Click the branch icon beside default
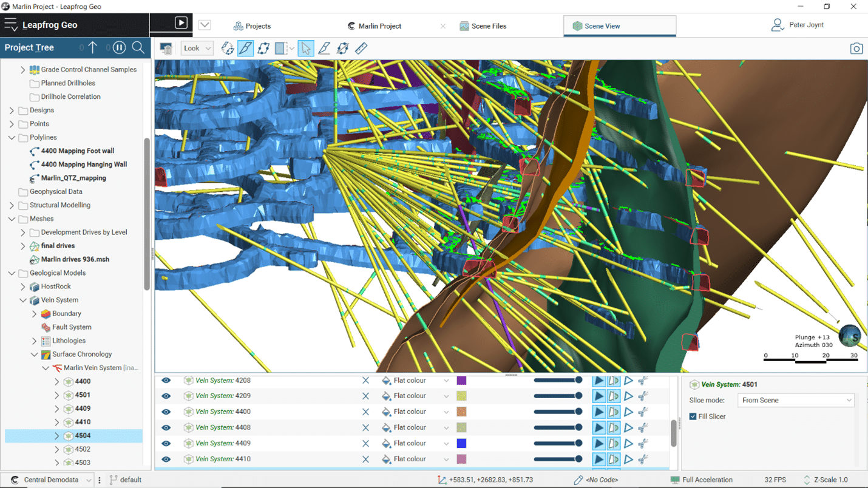Image resolution: width=868 pixels, height=488 pixels. [113, 480]
